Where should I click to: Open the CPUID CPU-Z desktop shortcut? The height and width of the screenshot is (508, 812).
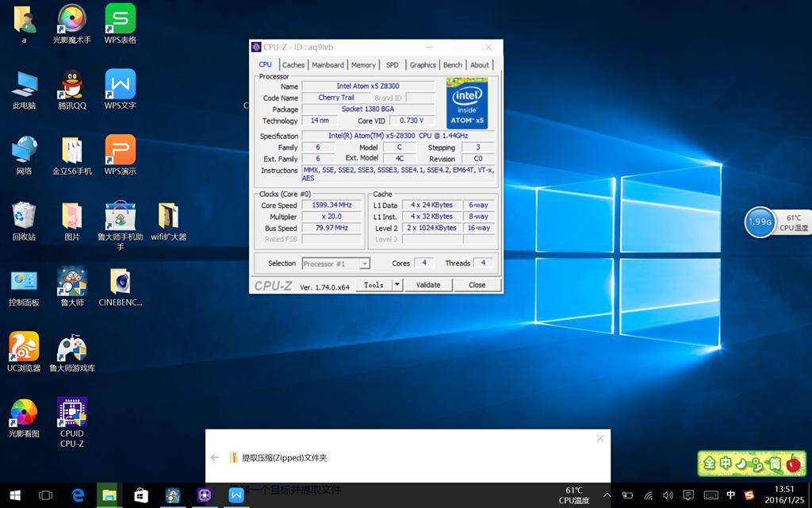(x=72, y=413)
